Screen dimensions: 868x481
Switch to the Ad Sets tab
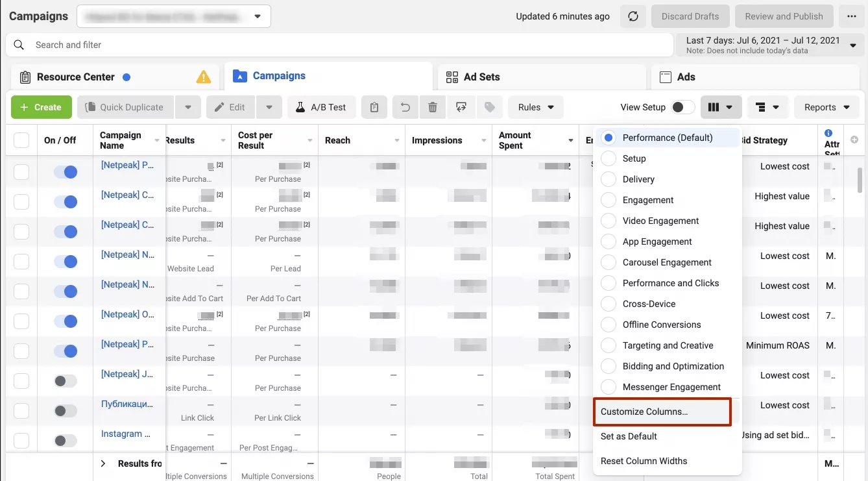(x=542, y=77)
